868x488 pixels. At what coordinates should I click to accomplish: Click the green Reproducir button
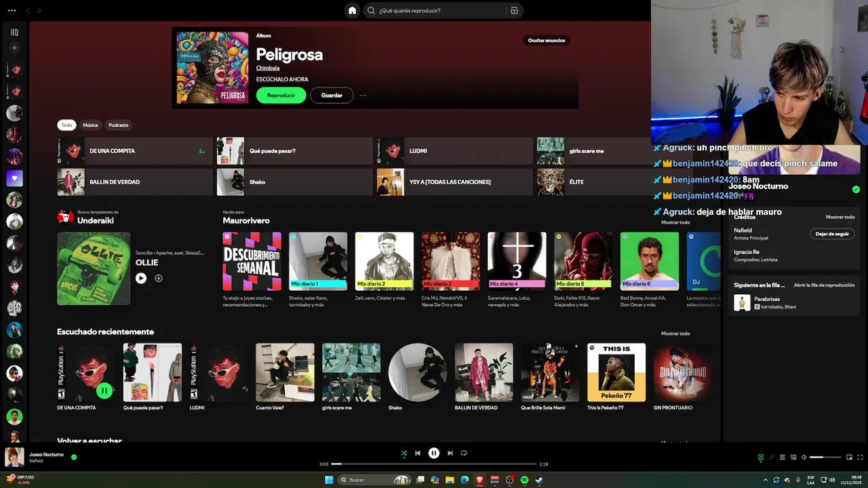(281, 96)
